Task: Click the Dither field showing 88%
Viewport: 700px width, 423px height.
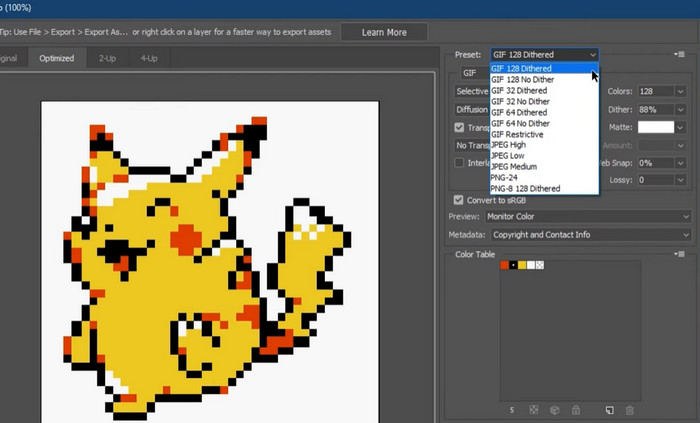Action: click(656, 109)
